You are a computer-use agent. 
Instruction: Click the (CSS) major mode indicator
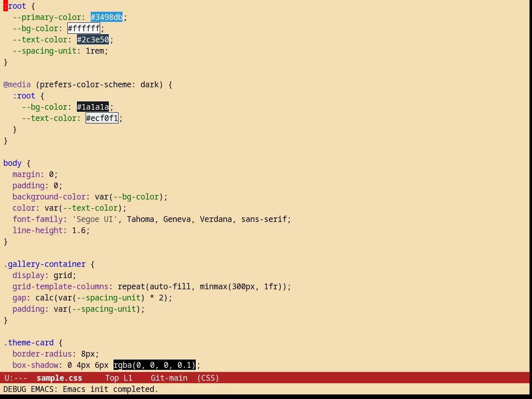[x=208, y=378]
